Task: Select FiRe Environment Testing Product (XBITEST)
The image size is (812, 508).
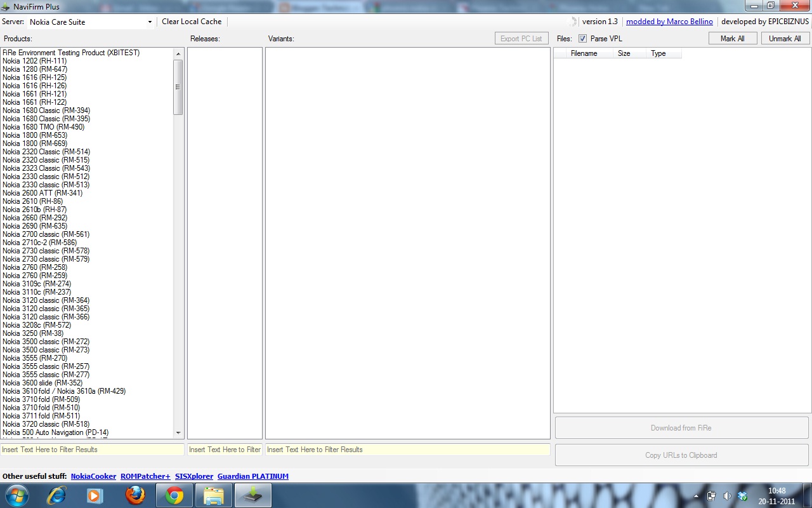Action: [71, 53]
